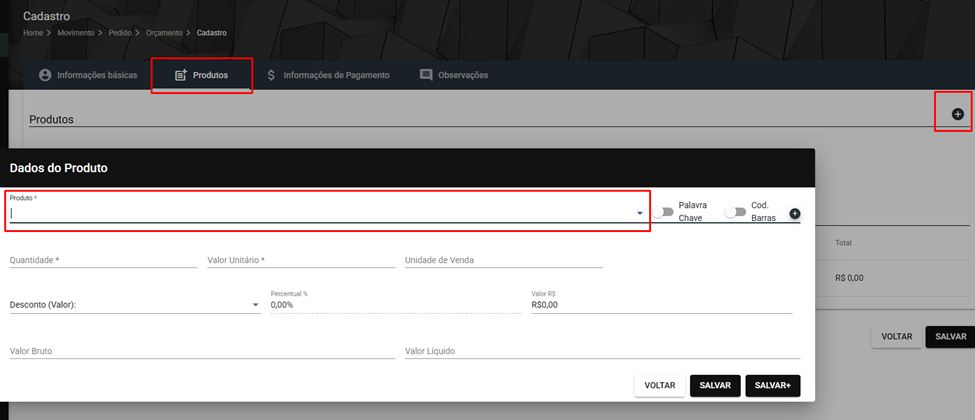Click VOLTAR in the product dialog
The height and width of the screenshot is (420, 975).
pyautogui.click(x=660, y=386)
